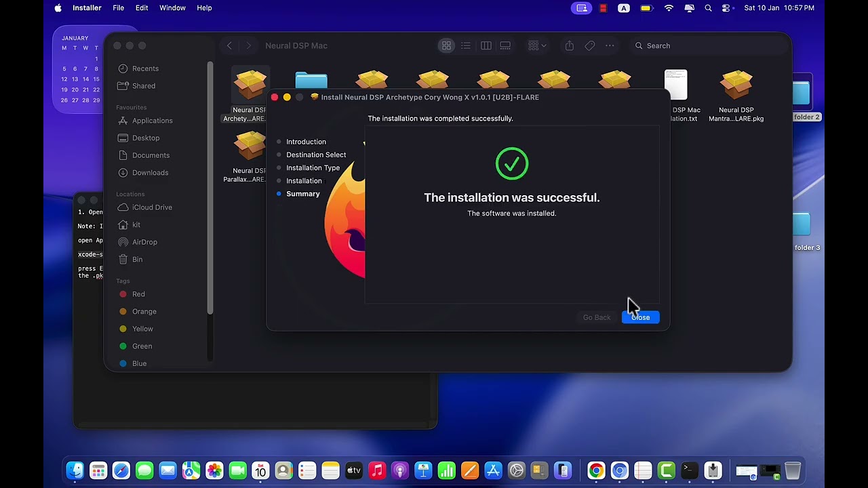Image resolution: width=868 pixels, height=488 pixels.
Task: Click the Spotlight search icon in menu bar
Action: pyautogui.click(x=708, y=8)
